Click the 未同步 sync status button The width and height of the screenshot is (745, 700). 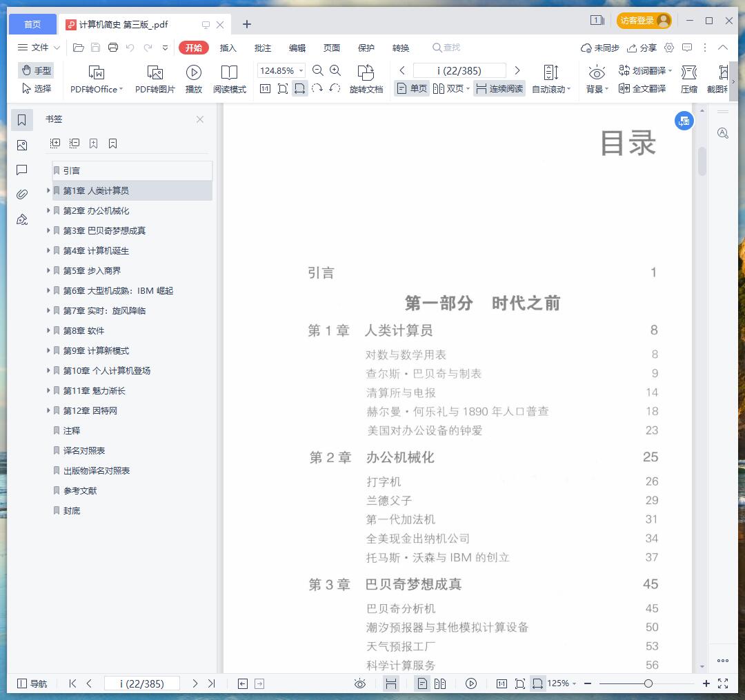[599, 48]
